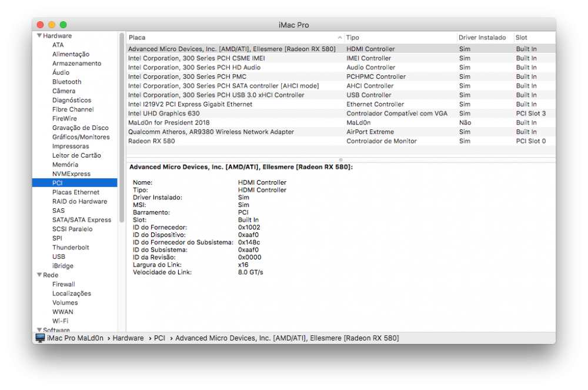
Task: Select the 300 Series PCH PMC row
Action: 341,76
